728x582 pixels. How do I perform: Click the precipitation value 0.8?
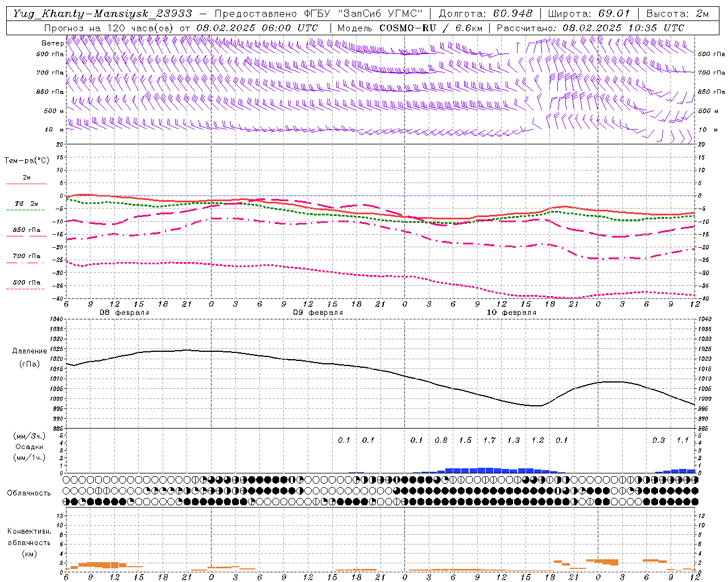point(441,440)
